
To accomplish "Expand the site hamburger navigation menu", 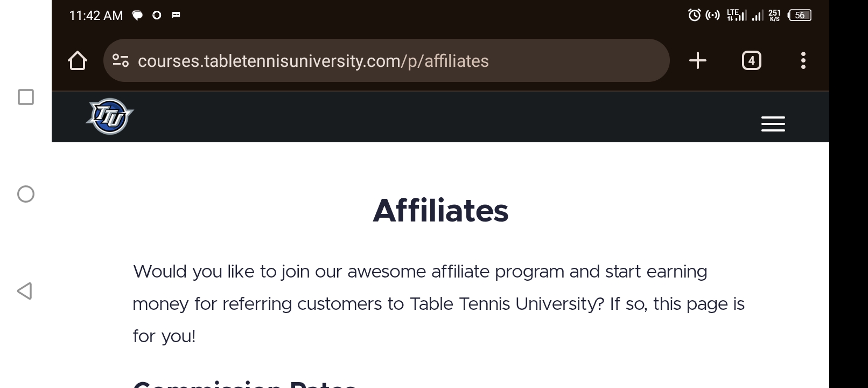I will point(773,124).
